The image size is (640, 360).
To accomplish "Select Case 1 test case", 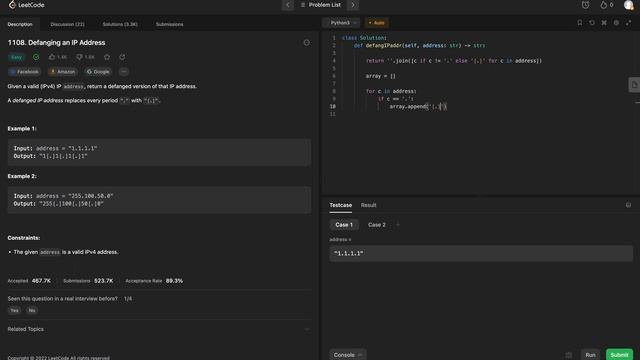I will click(x=344, y=225).
